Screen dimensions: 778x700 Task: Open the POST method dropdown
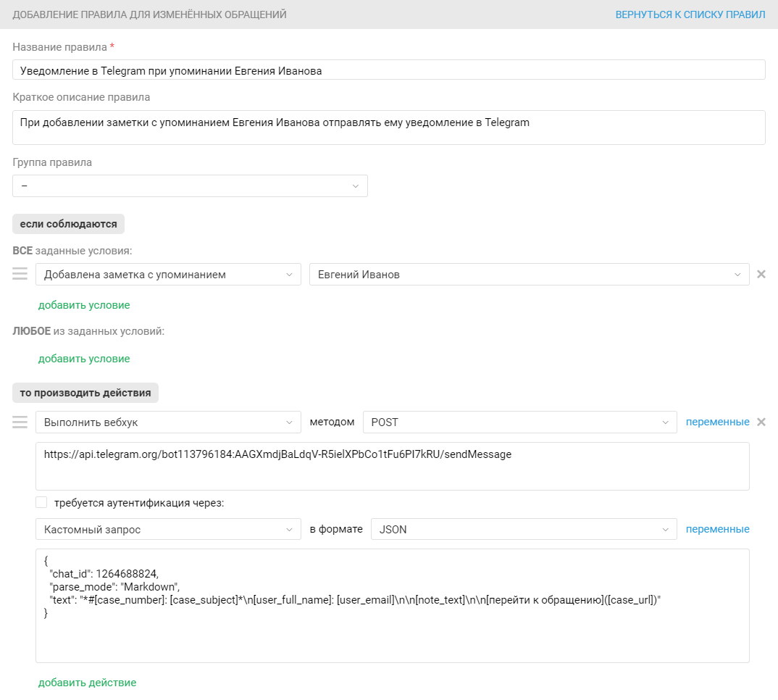[x=519, y=422]
